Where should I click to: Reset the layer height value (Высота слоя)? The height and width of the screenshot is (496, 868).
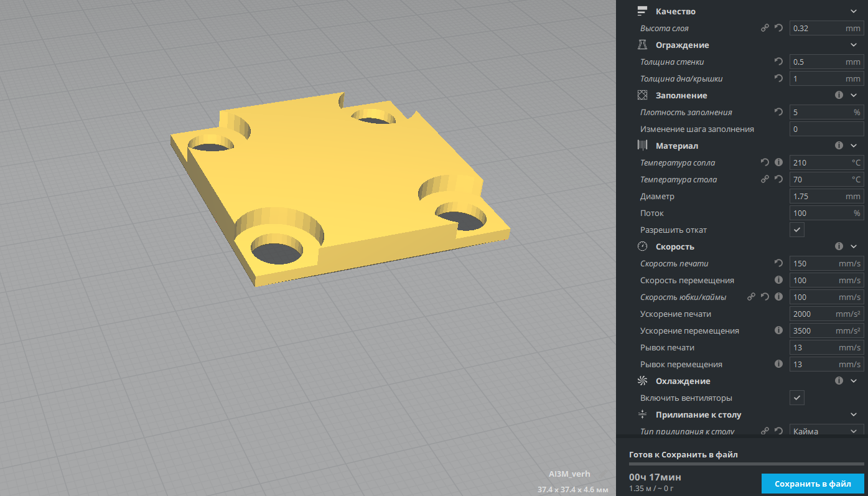tap(778, 28)
